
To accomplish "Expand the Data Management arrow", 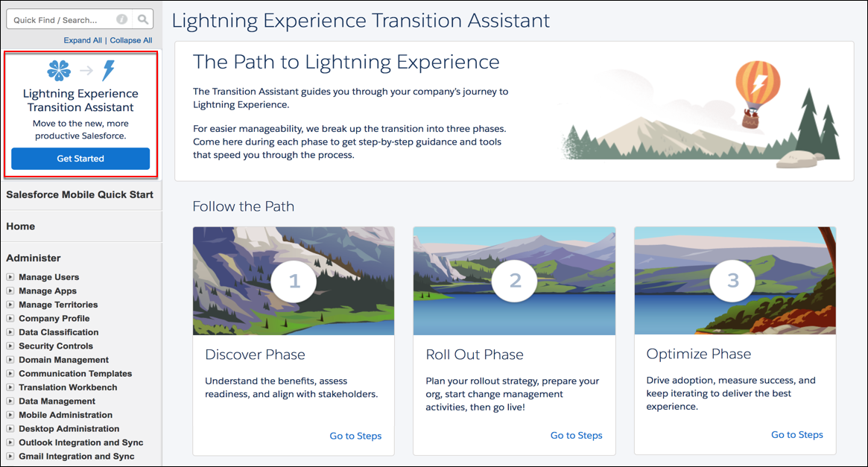I will click(x=10, y=401).
